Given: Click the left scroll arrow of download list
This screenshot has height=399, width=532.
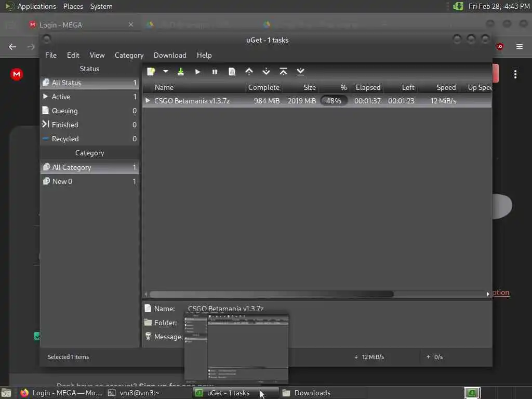Looking at the screenshot, I should 146,294.
